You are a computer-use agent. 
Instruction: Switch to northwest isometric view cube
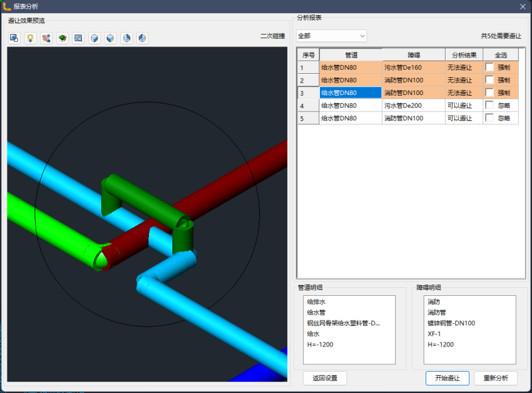(142, 38)
